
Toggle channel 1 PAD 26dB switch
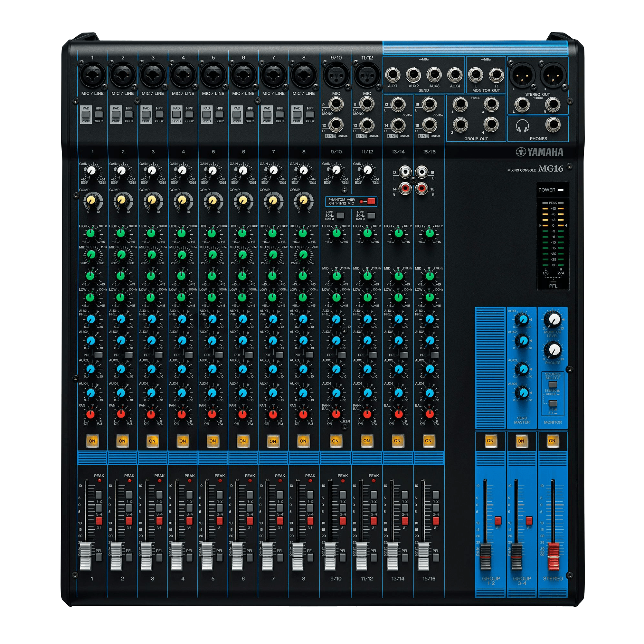tap(86, 115)
